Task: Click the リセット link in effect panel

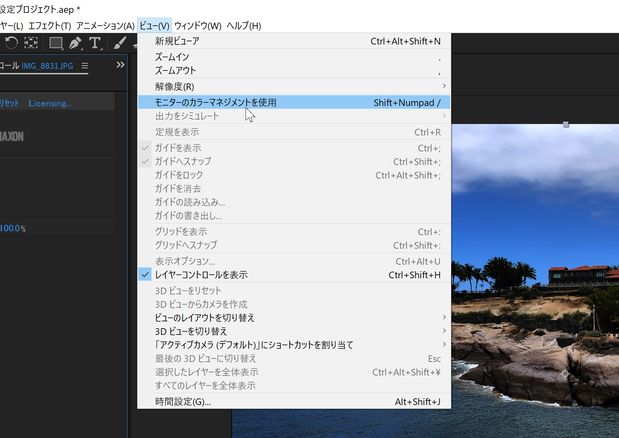Action: (x=9, y=103)
